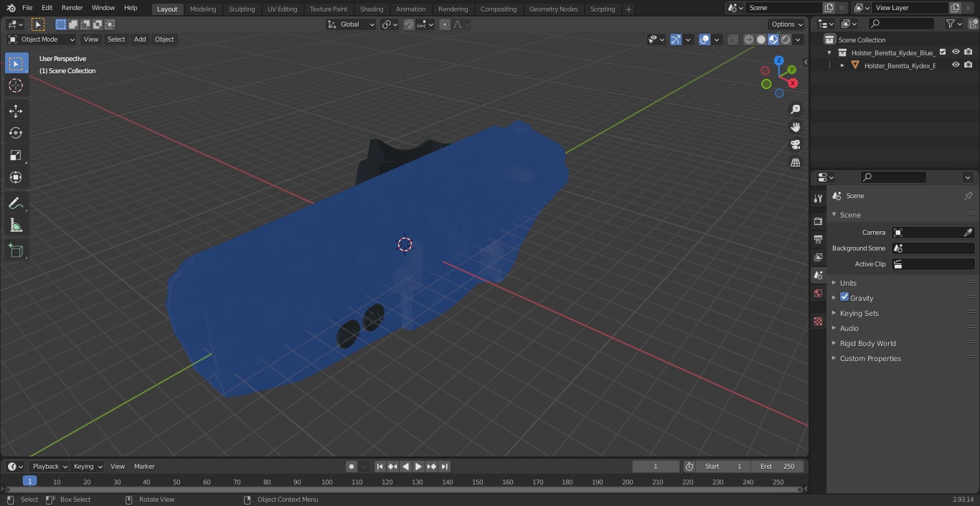The image size is (980, 506).
Task: Activate the Transform tool
Action: click(x=16, y=177)
